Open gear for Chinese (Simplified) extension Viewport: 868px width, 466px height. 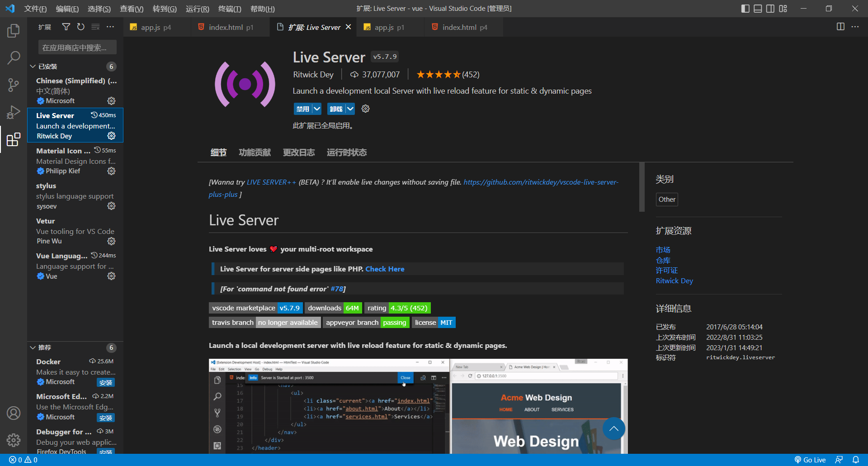tap(111, 101)
